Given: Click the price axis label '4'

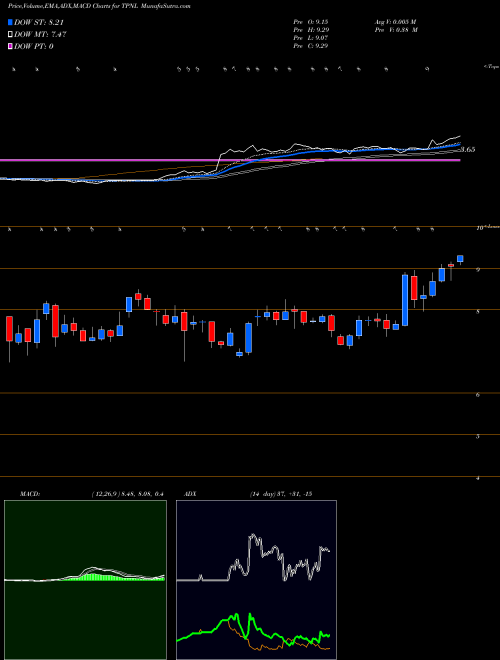Looking at the screenshot, I should (x=478, y=478).
